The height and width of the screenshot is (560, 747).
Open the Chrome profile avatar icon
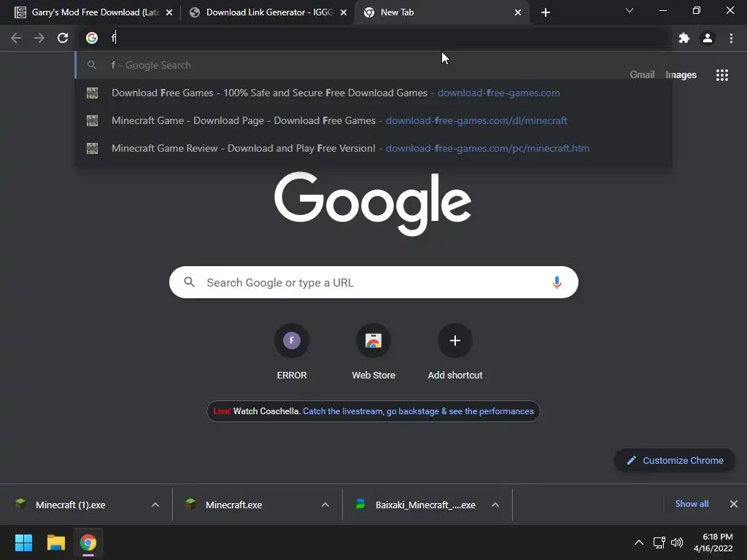[x=708, y=38]
